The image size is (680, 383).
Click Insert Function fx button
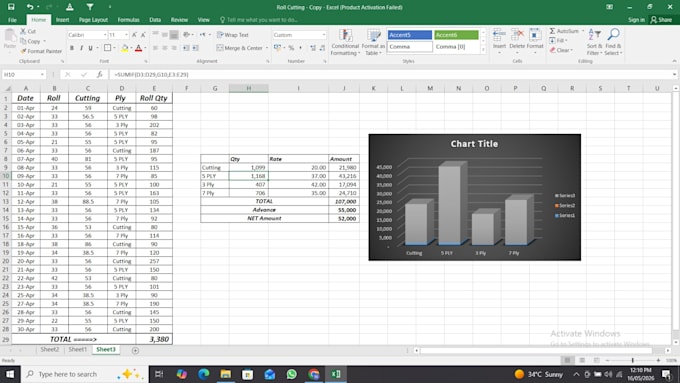pyautogui.click(x=100, y=75)
